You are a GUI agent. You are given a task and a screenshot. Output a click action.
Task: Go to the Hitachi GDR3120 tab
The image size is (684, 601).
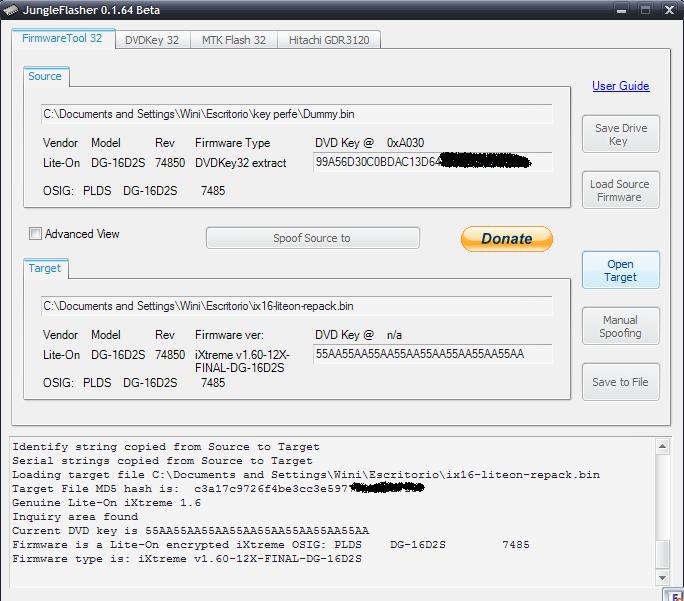329,40
